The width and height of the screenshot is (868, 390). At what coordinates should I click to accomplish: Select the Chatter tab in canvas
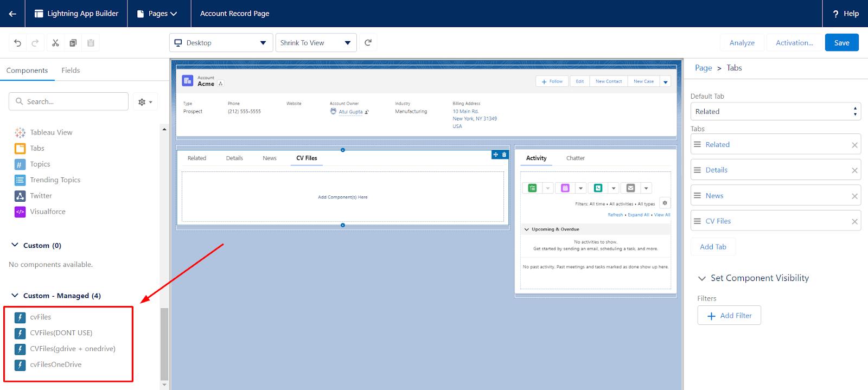(576, 158)
